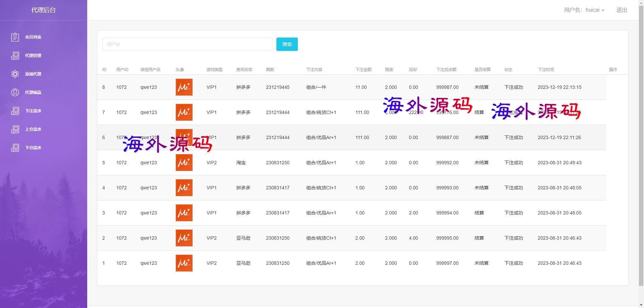Click the 下注后余额 column header
Image resolution: width=644 pixels, height=308 pixels.
(446, 70)
